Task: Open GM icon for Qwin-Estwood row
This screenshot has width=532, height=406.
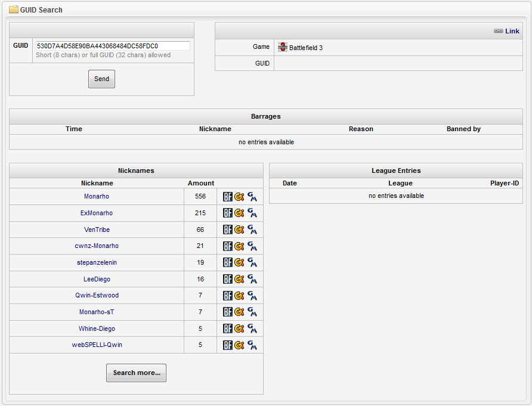Action: pos(252,296)
